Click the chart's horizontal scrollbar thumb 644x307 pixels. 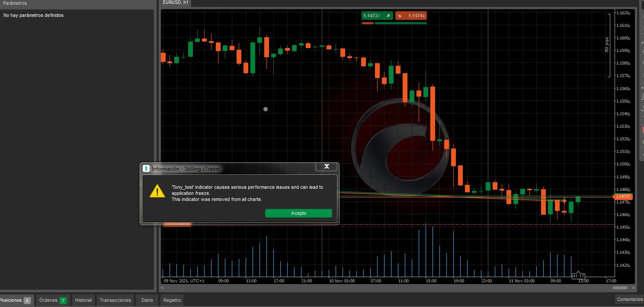coord(620,288)
